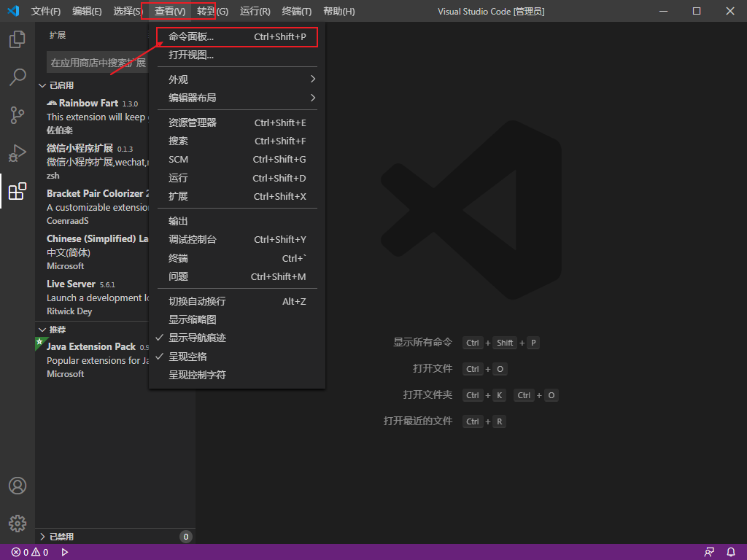747x560 pixels.
Task: Click the 已禁用 count badge 0
Action: click(186, 537)
